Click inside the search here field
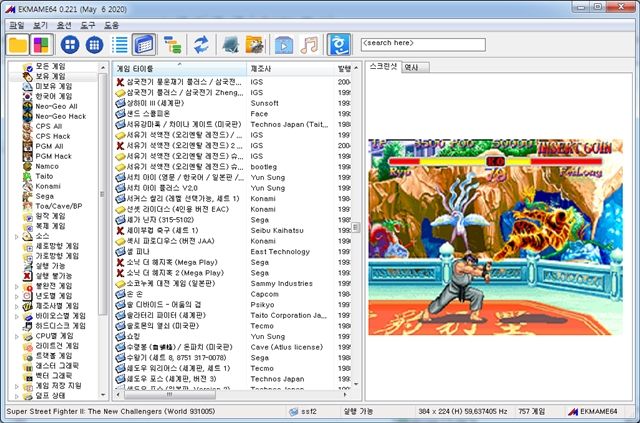The width and height of the screenshot is (640, 423). 423,44
